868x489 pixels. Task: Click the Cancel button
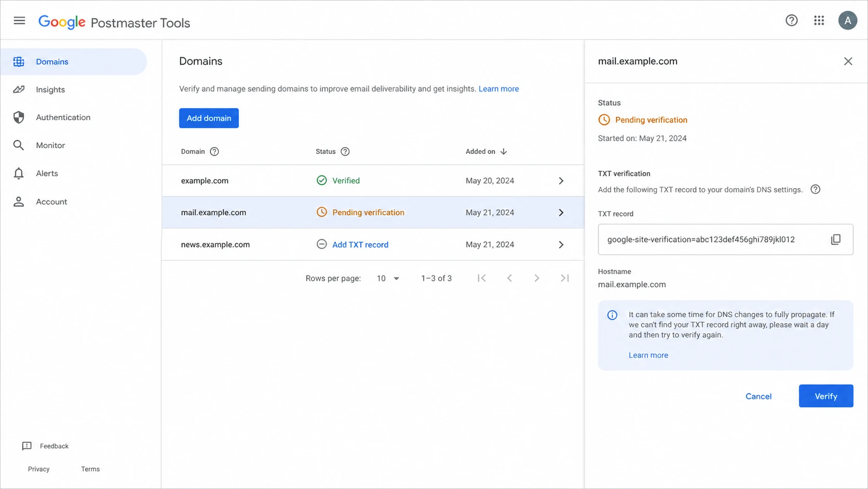(x=758, y=396)
